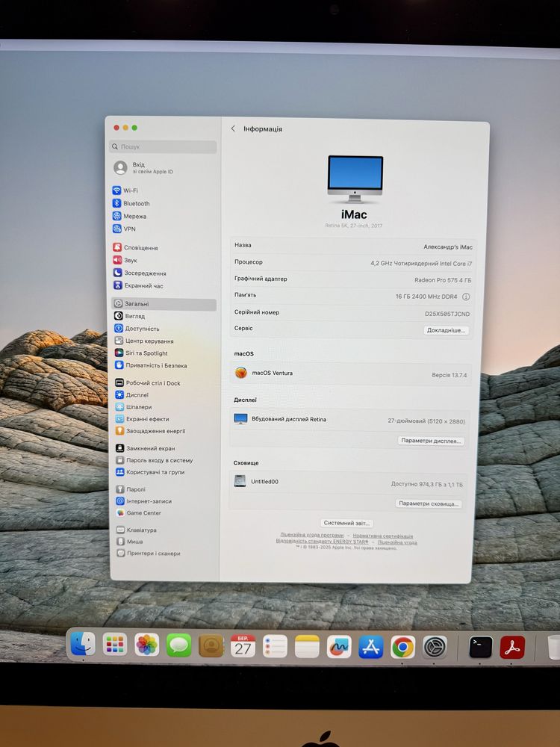
Task: Open Google Chrome in Dock
Action: (x=403, y=648)
